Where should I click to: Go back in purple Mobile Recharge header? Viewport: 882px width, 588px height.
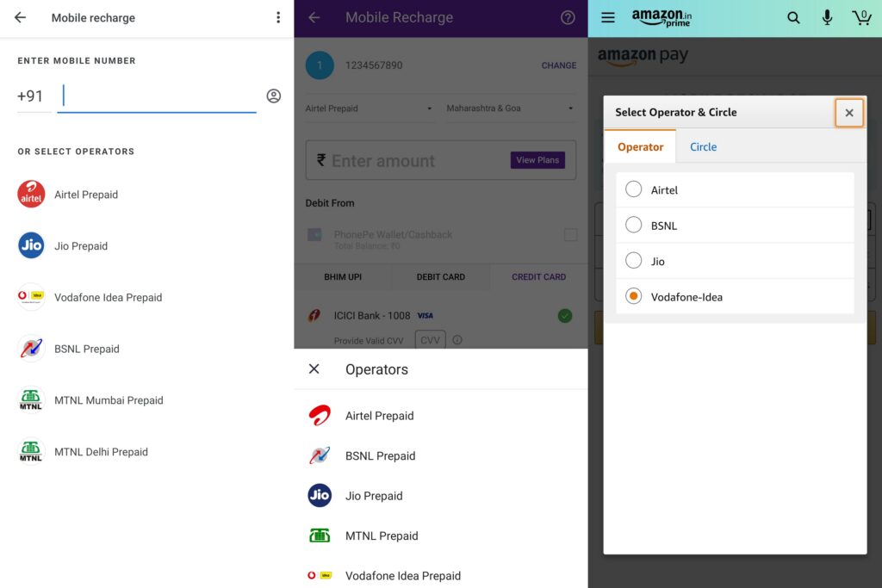314,17
